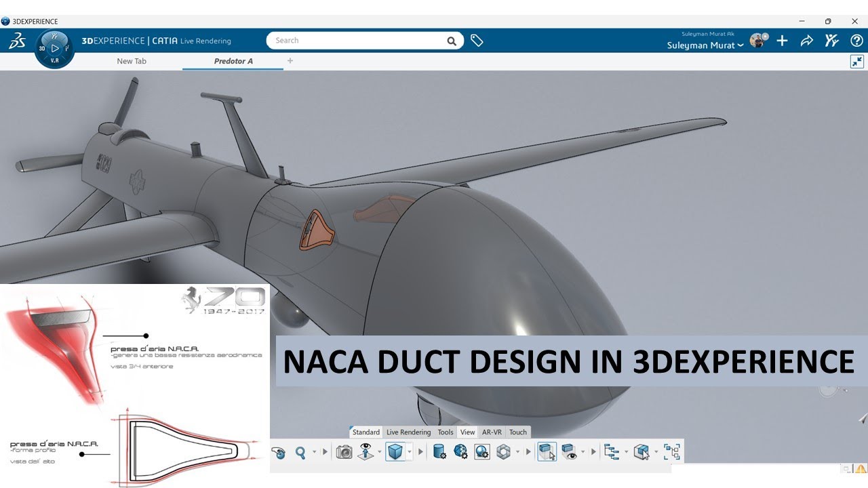The height and width of the screenshot is (488, 868).
Task: Click the look-at eye viewpoint icon
Action: (366, 452)
